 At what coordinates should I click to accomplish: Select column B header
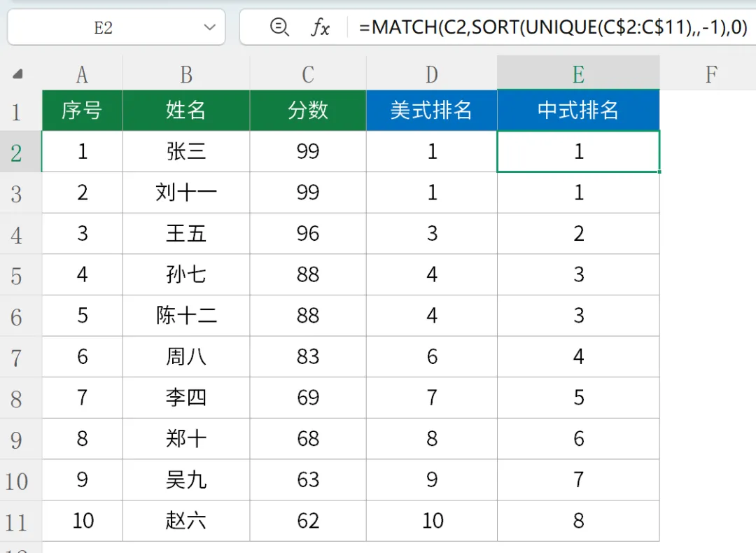(x=186, y=74)
